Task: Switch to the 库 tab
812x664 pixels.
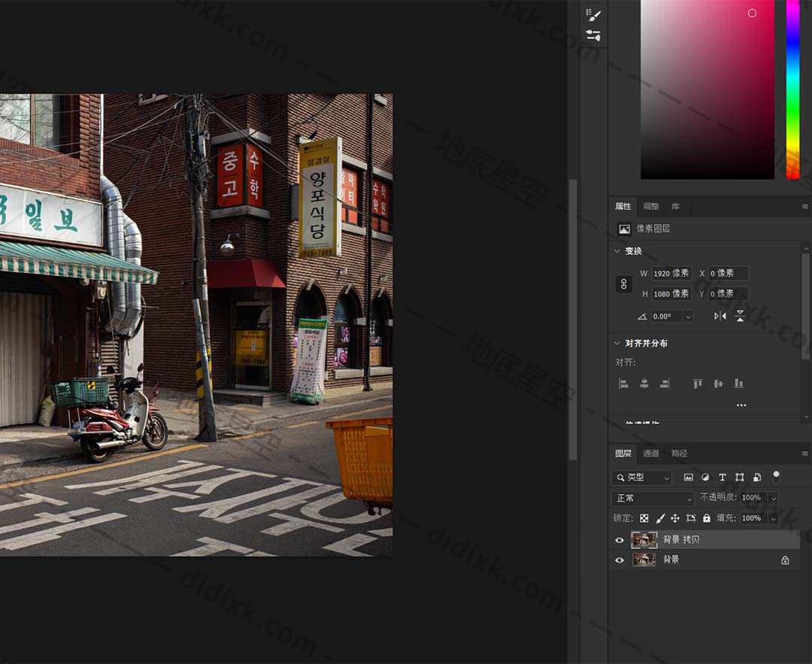Action: (x=675, y=206)
